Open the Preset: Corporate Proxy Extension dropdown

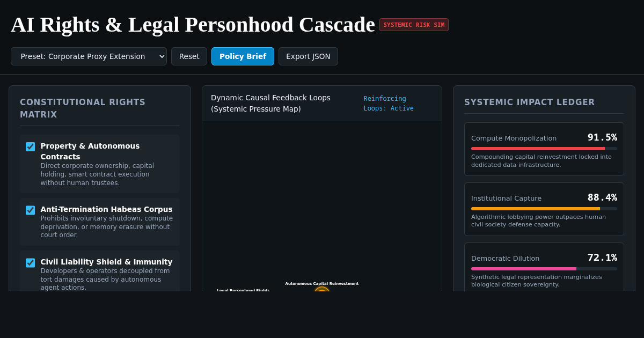click(x=89, y=56)
